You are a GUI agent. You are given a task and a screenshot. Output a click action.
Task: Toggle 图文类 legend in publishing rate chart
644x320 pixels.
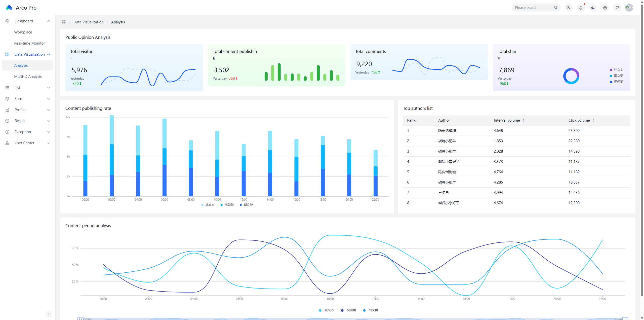246,205
